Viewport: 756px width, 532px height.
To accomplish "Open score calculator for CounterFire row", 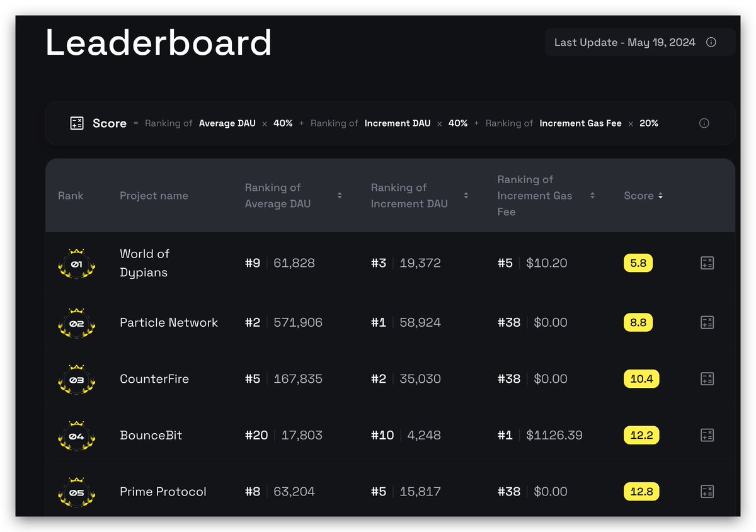I will point(707,378).
